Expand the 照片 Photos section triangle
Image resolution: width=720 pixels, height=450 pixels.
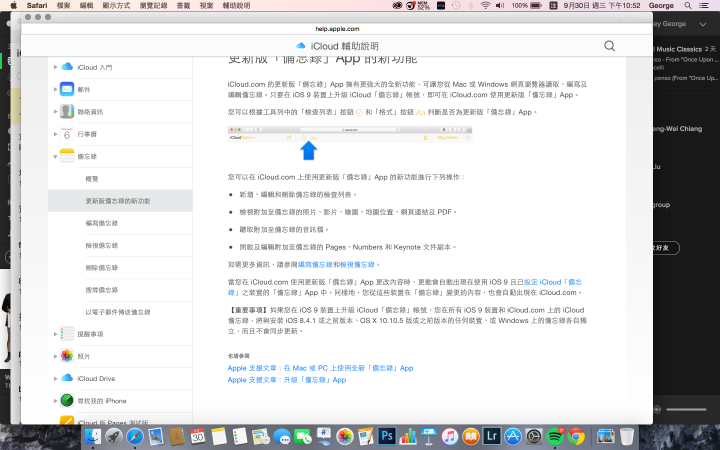point(55,356)
